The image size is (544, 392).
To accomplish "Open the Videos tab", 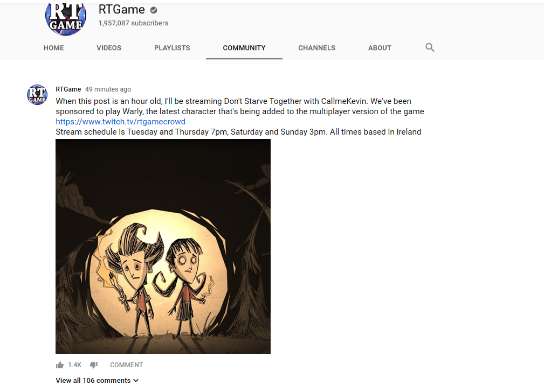I will [109, 48].
